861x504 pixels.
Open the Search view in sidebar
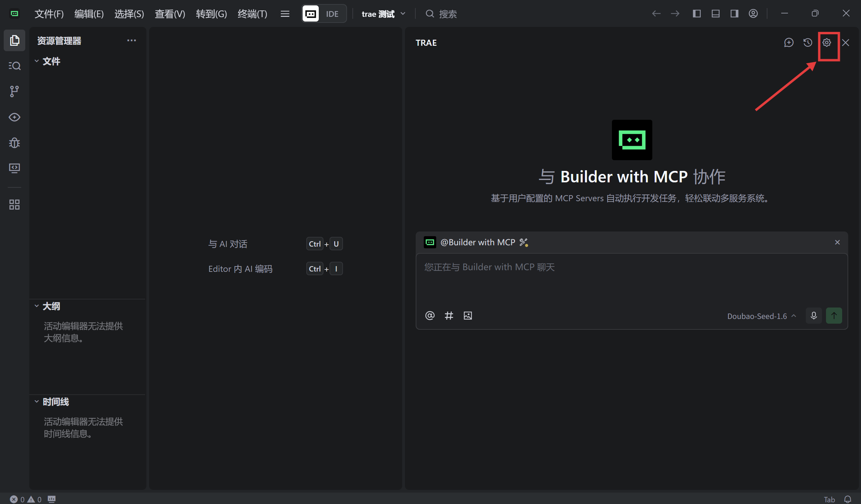pos(14,66)
